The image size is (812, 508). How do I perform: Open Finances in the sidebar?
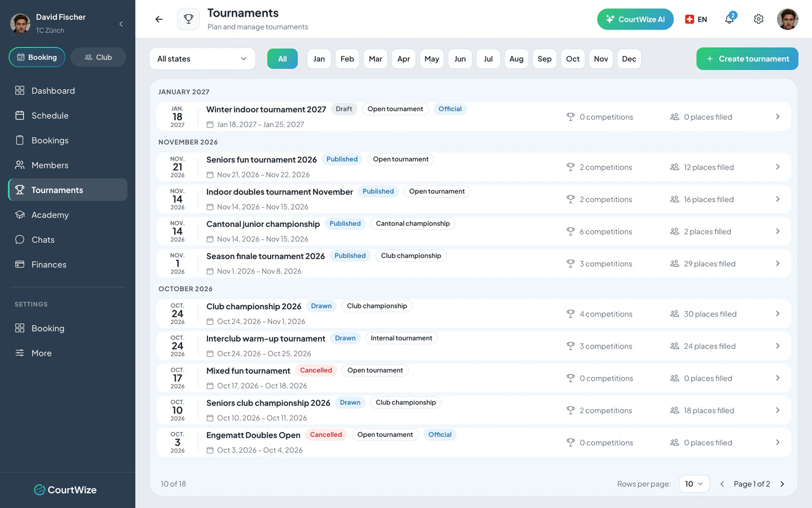click(x=68, y=265)
